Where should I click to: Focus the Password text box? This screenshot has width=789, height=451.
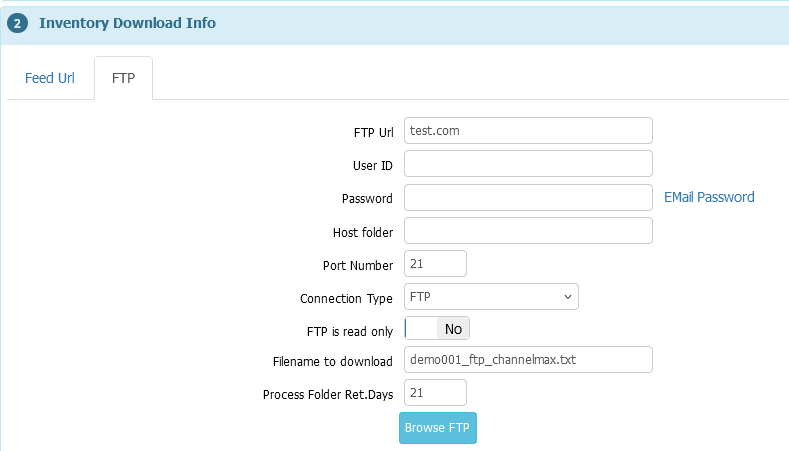click(x=528, y=197)
